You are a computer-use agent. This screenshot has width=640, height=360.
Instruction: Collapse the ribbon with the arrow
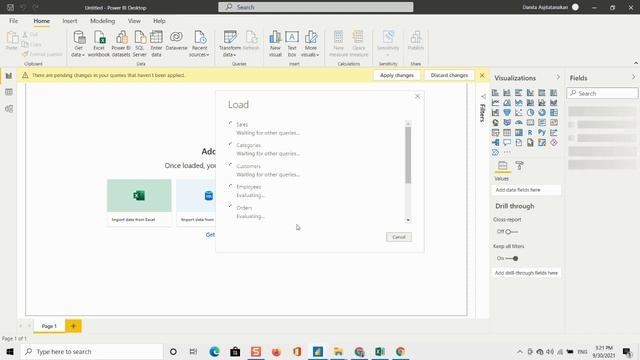click(x=636, y=63)
